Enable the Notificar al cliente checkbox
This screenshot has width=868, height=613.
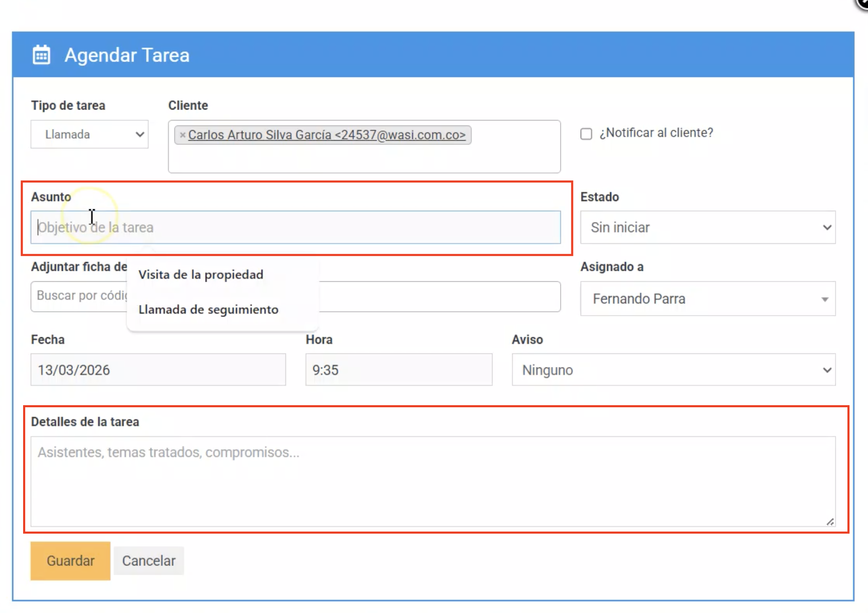(586, 134)
